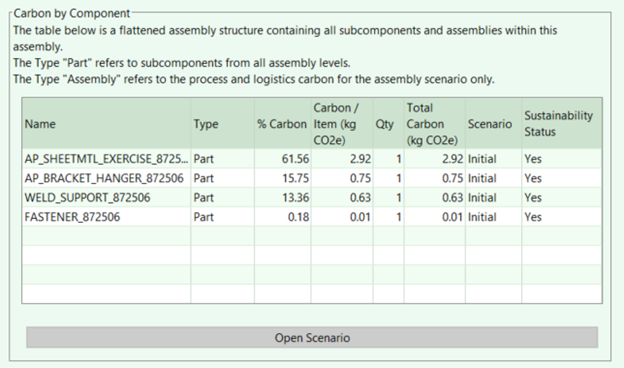Click Total Carbon cell of AP_BRACKET_HANGER_872506

[435, 178]
